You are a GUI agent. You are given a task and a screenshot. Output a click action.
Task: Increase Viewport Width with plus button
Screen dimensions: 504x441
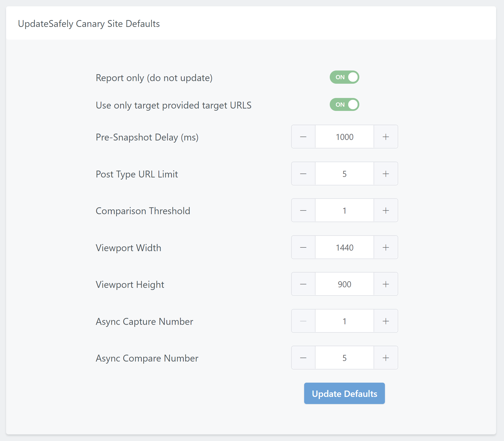click(386, 247)
